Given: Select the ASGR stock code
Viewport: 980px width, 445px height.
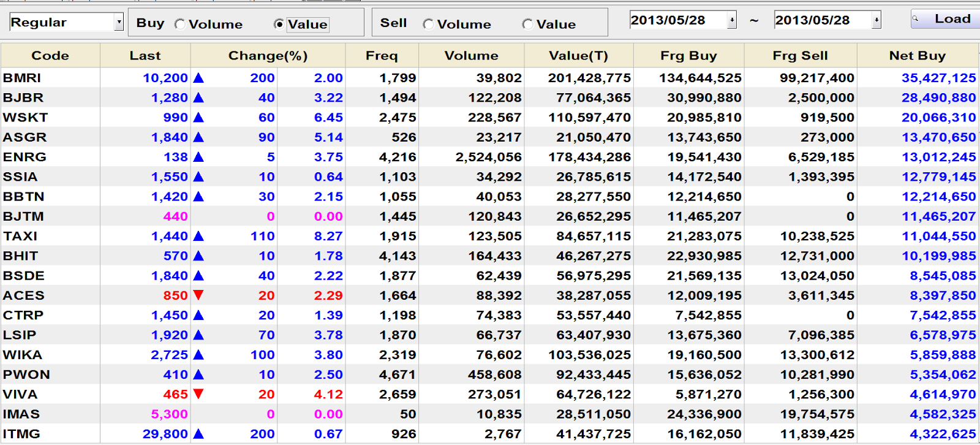Looking at the screenshot, I should (24, 137).
